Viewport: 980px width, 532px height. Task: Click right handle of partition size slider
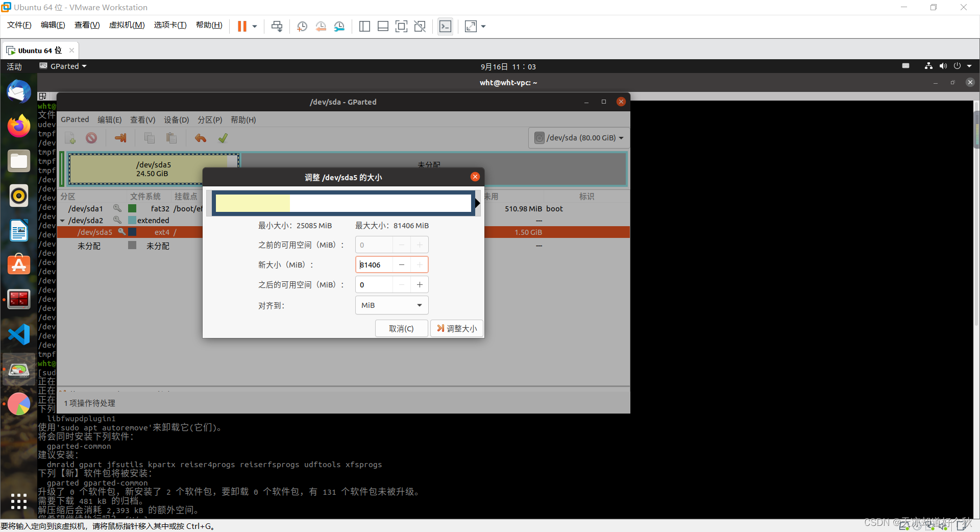477,203
